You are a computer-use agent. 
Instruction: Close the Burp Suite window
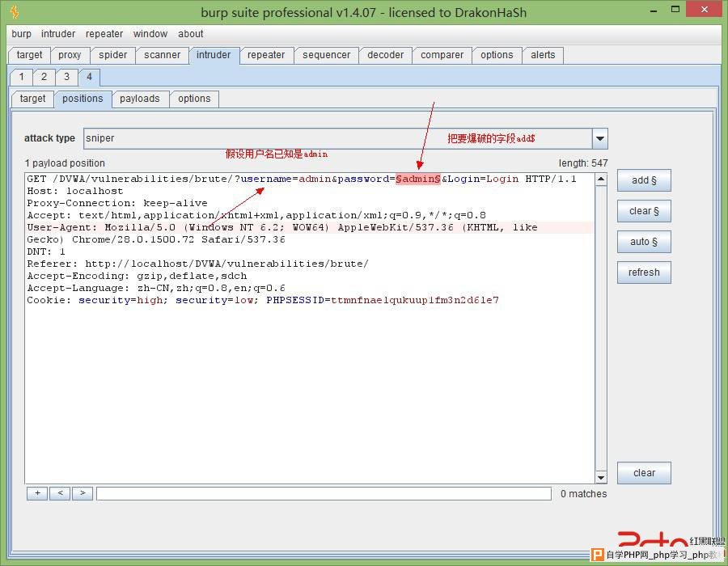coord(705,9)
